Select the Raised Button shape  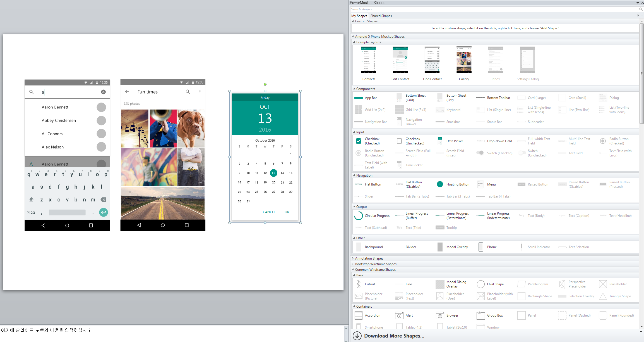[x=533, y=184]
